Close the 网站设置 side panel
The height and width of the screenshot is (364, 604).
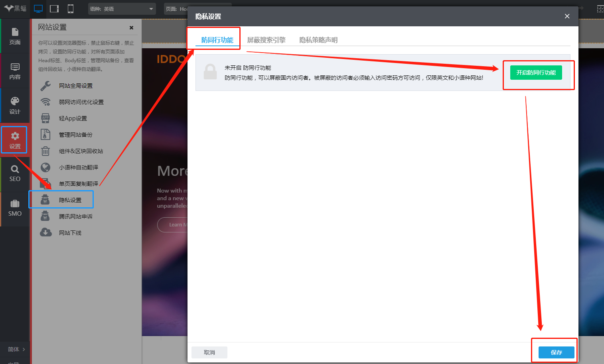coord(131,28)
